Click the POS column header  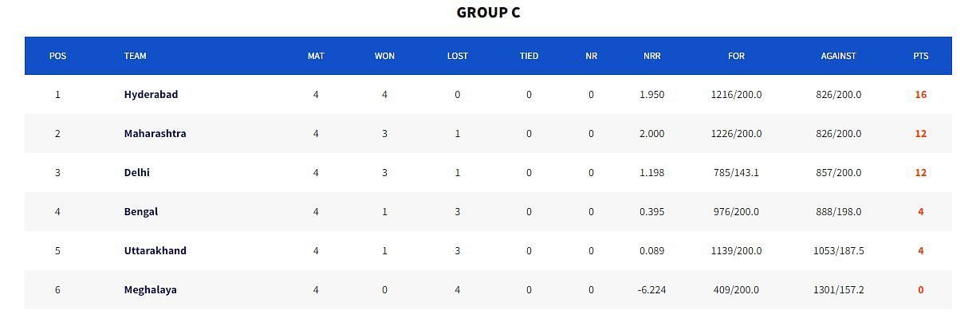pyautogui.click(x=57, y=56)
